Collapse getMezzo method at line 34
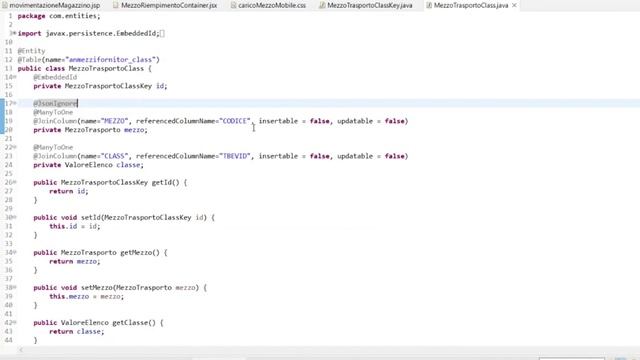Image resolution: width=640 pixels, height=360 pixels. [15, 252]
